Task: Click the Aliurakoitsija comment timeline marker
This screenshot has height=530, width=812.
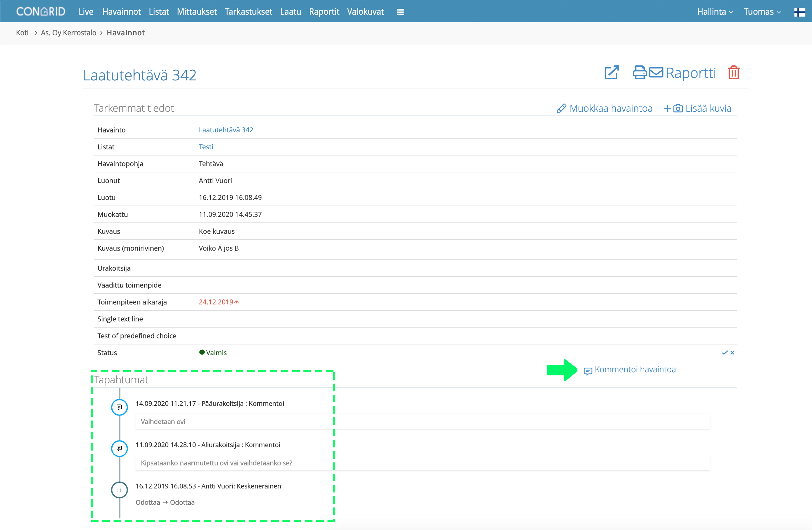Action: 119,448
